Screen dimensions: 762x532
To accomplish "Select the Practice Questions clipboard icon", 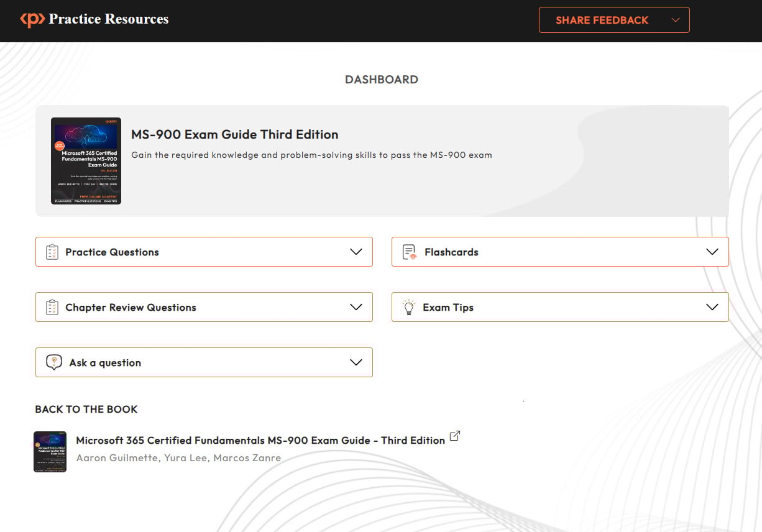I will tap(52, 252).
